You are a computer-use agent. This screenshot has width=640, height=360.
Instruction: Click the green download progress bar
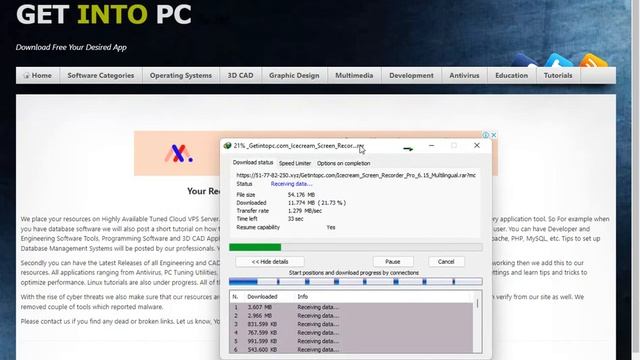click(356, 247)
